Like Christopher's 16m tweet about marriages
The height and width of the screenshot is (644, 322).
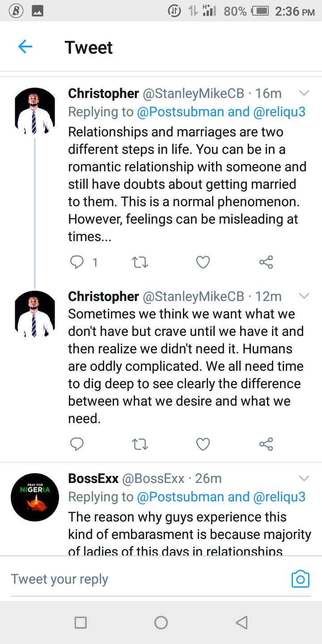[x=203, y=262]
